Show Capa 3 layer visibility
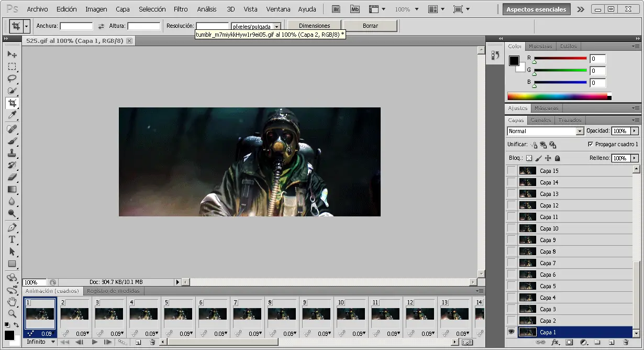Viewport: 644px width, 350px height. click(511, 309)
